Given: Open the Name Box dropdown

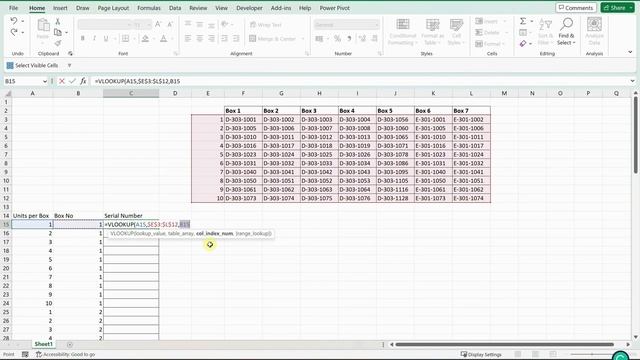Looking at the screenshot, I should pos(45,81).
